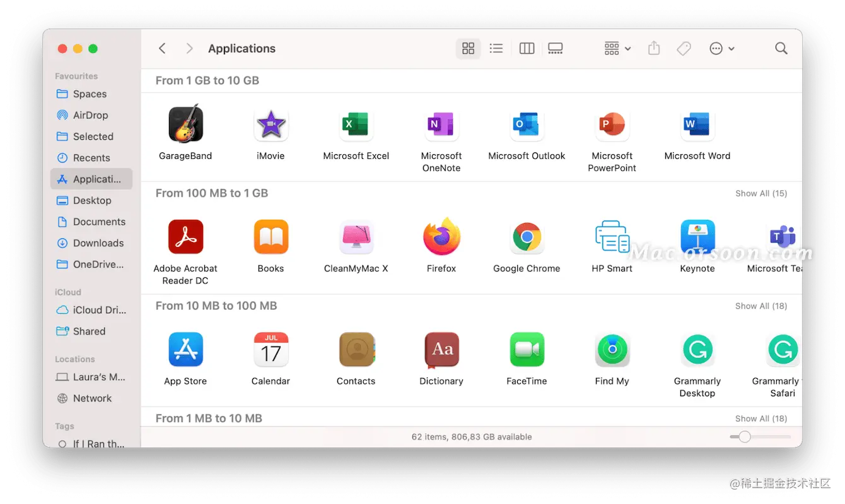This screenshot has width=845, height=504.
Task: Select the Keynote app icon
Action: (697, 237)
